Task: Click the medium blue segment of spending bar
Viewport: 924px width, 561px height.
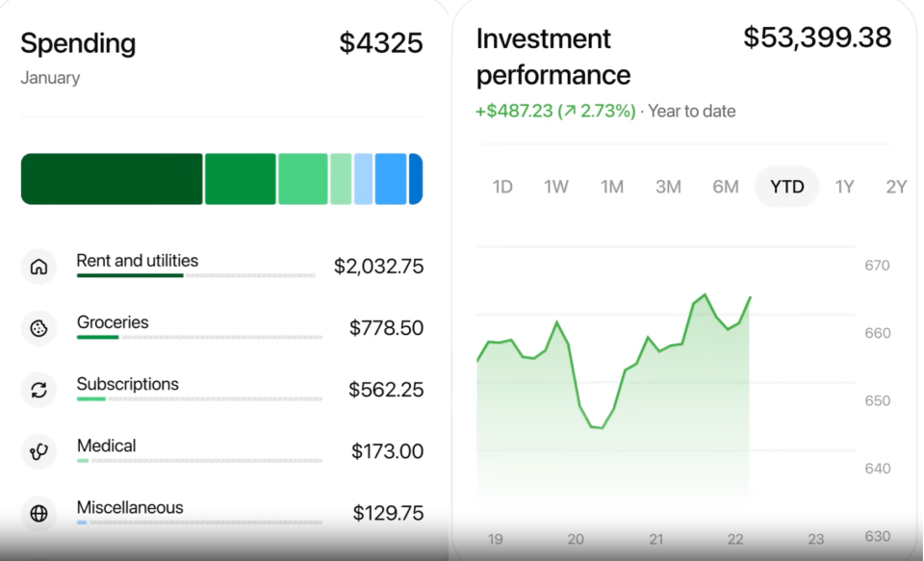Action: pos(391,179)
